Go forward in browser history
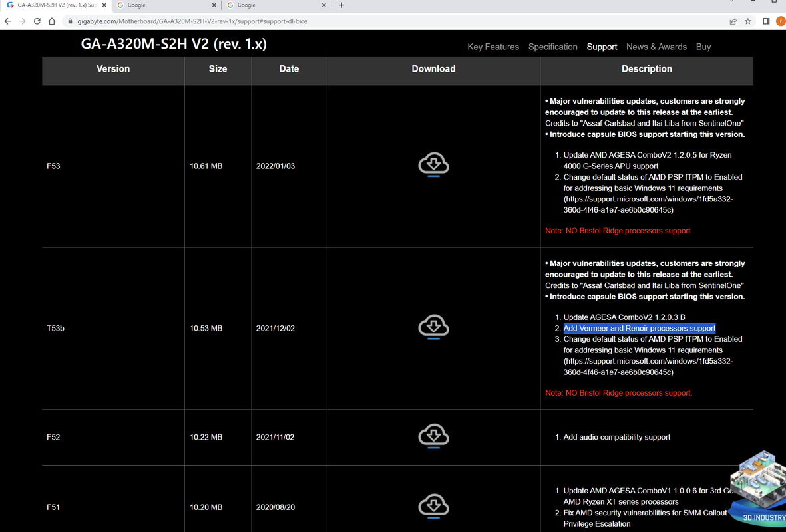This screenshot has height=532, width=786. (x=22, y=21)
